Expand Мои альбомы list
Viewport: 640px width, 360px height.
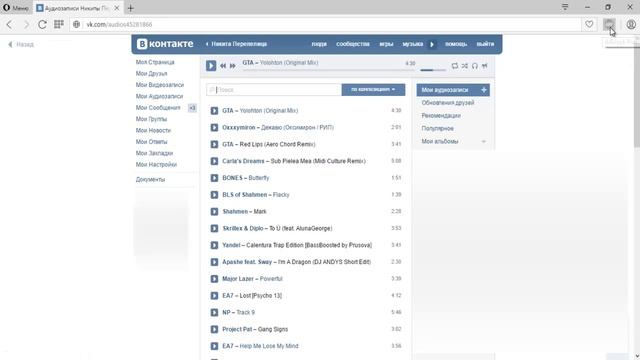(453, 141)
